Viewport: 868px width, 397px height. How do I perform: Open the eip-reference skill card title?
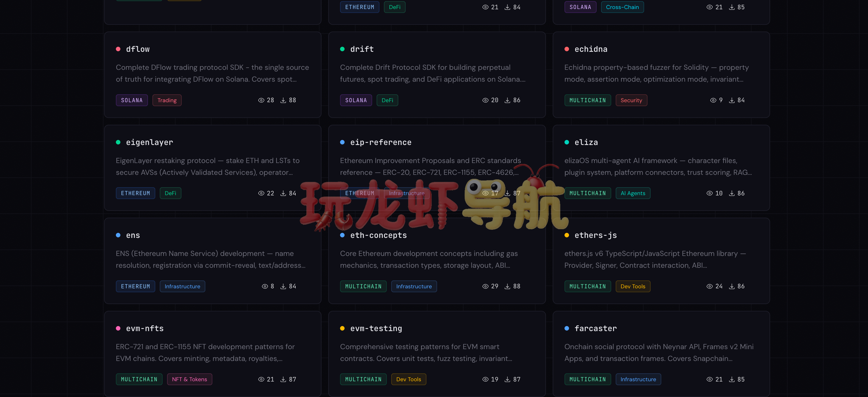(381, 142)
